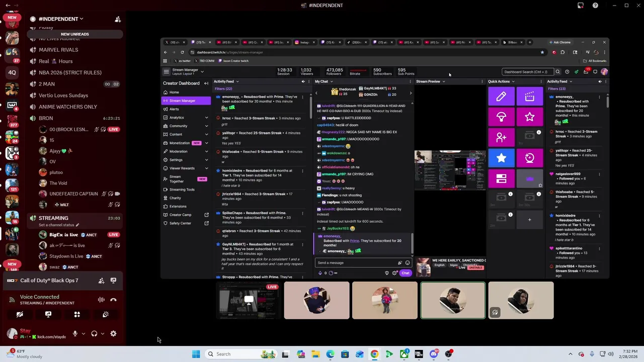This screenshot has height=362, width=644.
Task: Open Streaming Tools sidebar item
Action: pyautogui.click(x=186, y=190)
